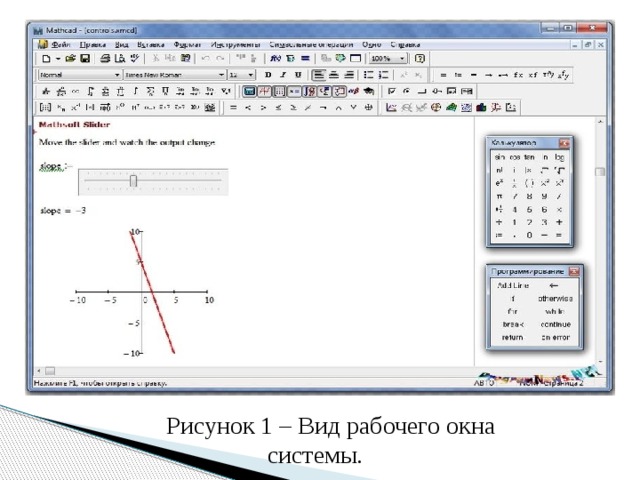Image resolution: width=640 pixels, height=480 pixels.
Task: Click the slope slider thumb
Action: (x=133, y=181)
